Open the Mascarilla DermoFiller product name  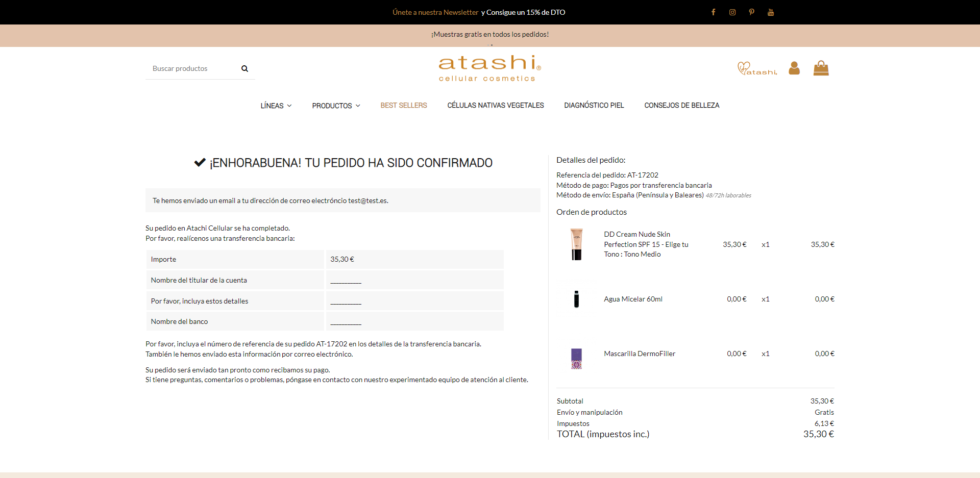click(x=640, y=354)
